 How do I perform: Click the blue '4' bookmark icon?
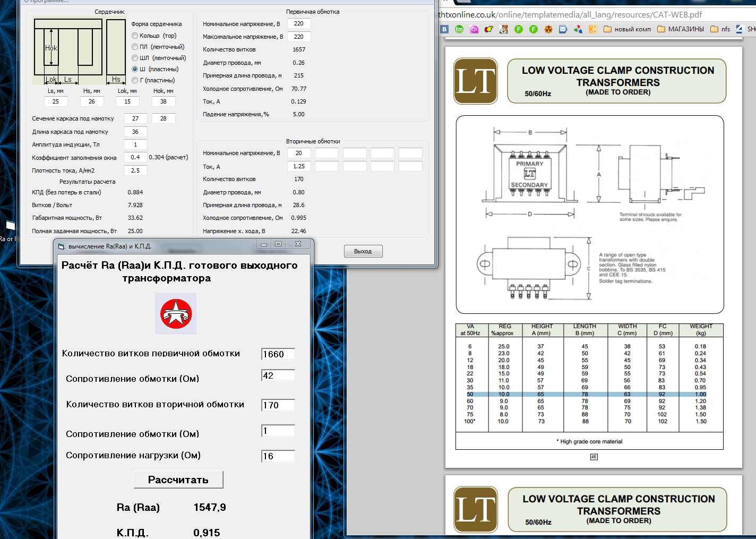coord(740,29)
